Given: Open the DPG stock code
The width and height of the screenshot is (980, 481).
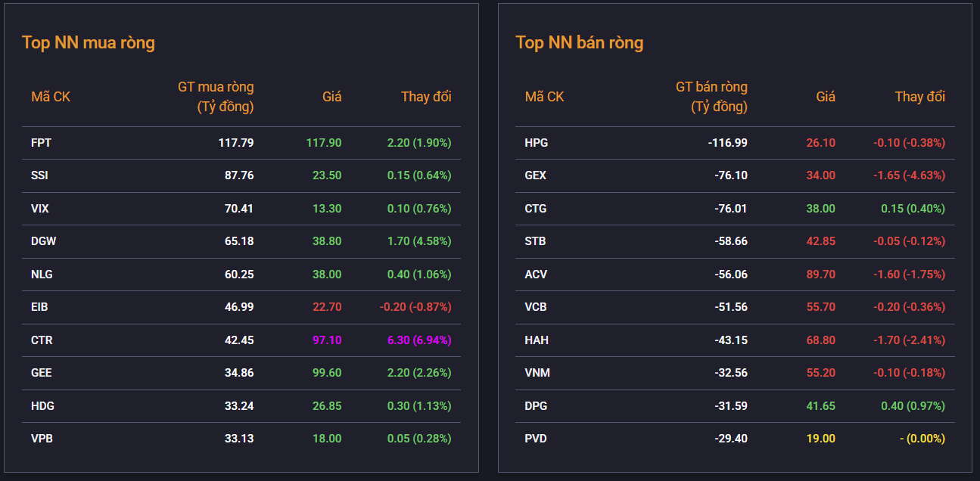Looking at the screenshot, I should [x=537, y=405].
